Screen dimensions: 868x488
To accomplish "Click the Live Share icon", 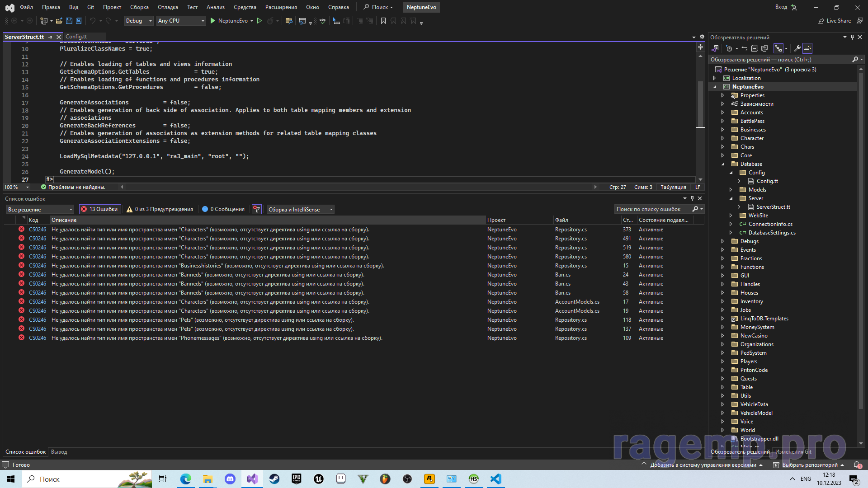I will pyautogui.click(x=821, y=21).
